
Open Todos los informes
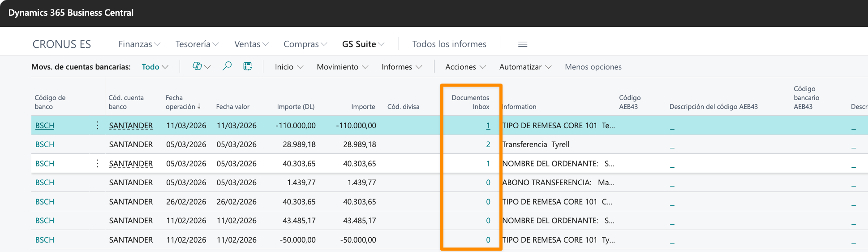449,44
